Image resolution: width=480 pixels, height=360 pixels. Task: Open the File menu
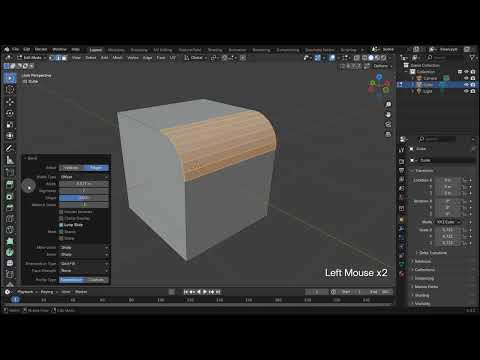[15, 49]
